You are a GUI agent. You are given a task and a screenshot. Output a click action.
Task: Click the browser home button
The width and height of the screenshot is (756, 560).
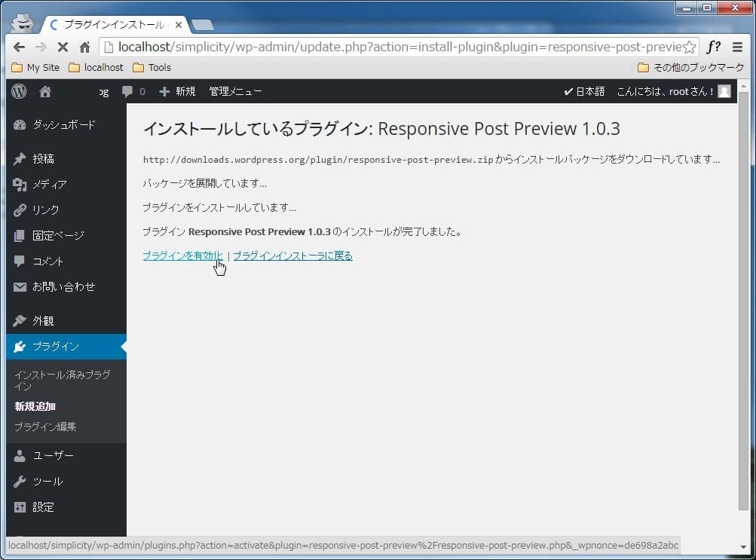pyautogui.click(x=84, y=47)
